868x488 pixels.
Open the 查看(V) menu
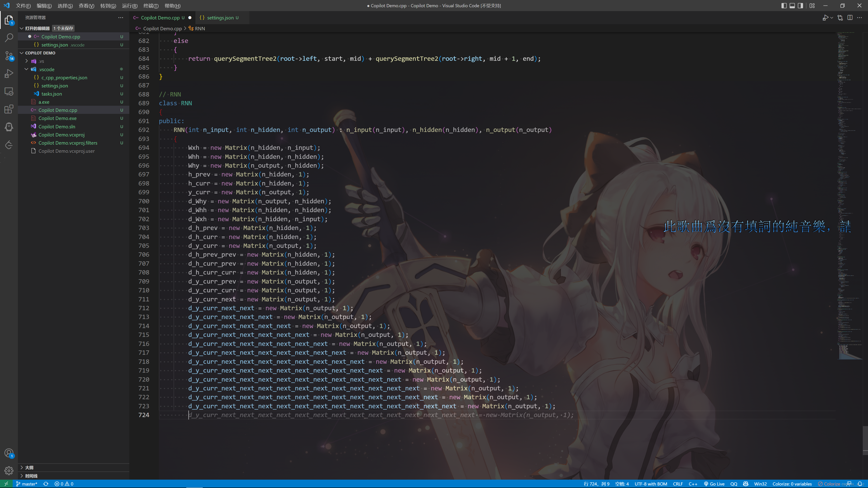pyautogui.click(x=86, y=6)
